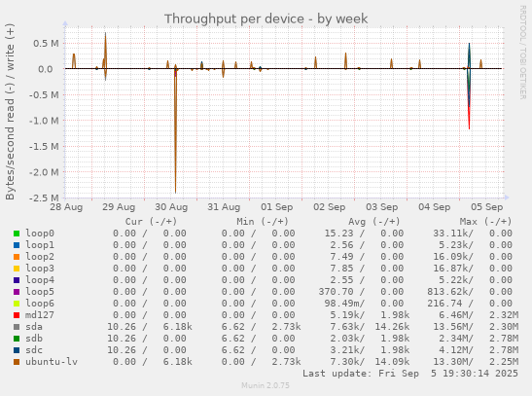Click the -1.5 M y-axis label
Image resolution: width=532 pixels, height=396 pixels.
point(44,147)
